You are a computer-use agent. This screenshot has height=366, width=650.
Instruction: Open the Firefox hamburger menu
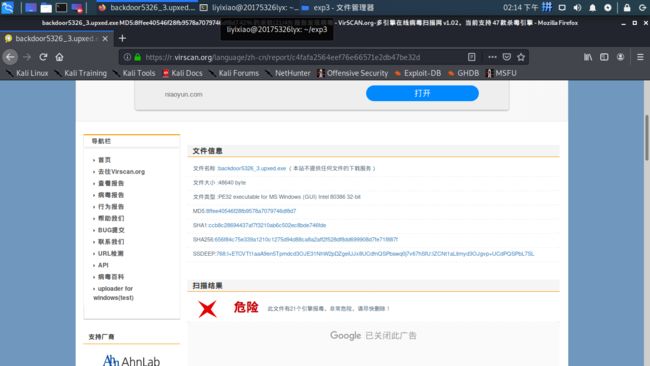(x=640, y=57)
